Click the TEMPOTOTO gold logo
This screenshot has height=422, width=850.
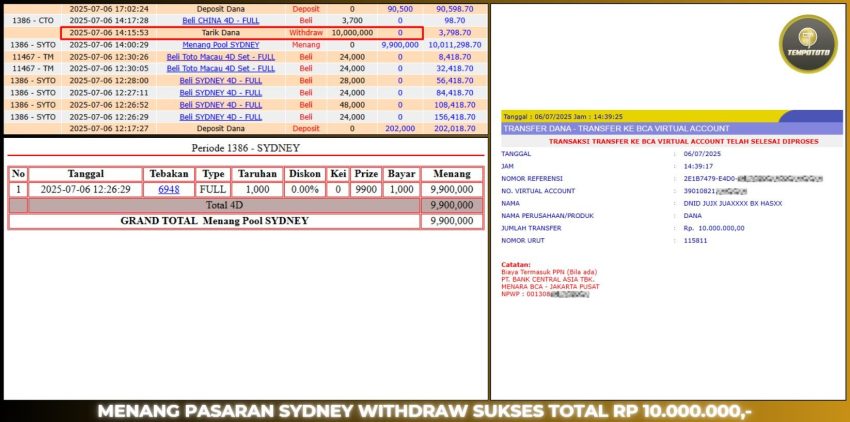click(807, 44)
